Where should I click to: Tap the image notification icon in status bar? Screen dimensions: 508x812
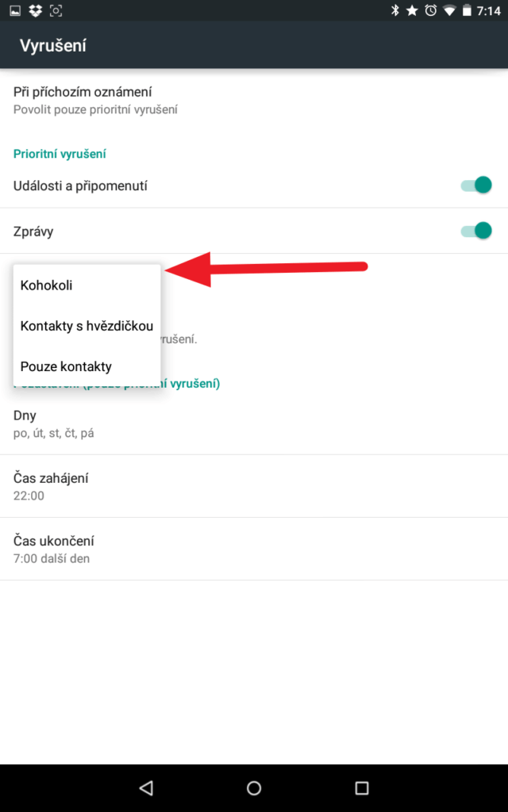pyautogui.click(x=16, y=10)
